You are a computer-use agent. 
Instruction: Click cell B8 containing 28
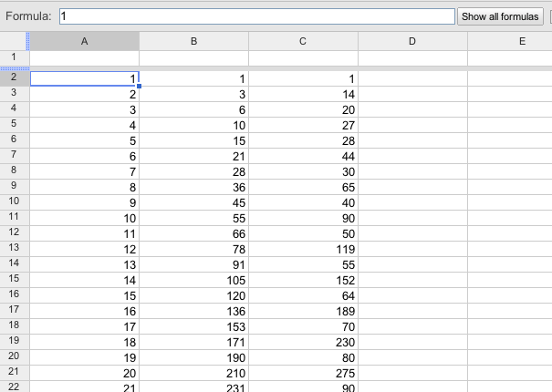[194, 171]
